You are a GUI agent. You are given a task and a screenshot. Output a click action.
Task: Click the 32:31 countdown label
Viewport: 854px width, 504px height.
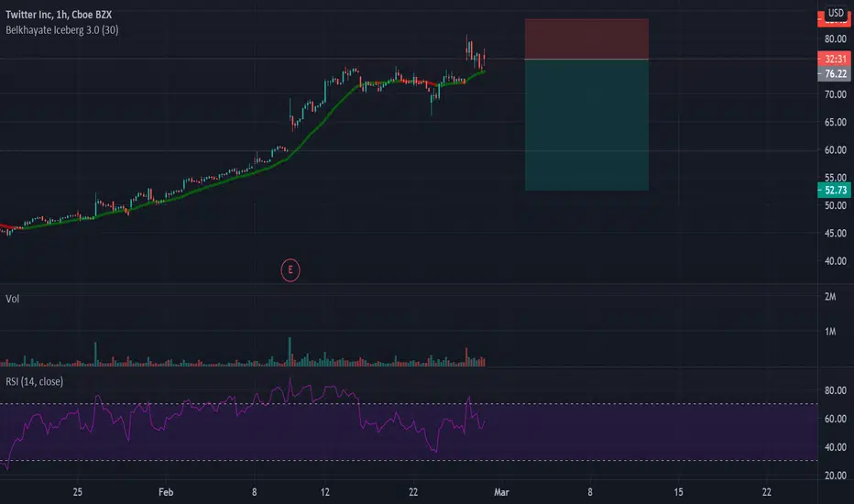[835, 59]
